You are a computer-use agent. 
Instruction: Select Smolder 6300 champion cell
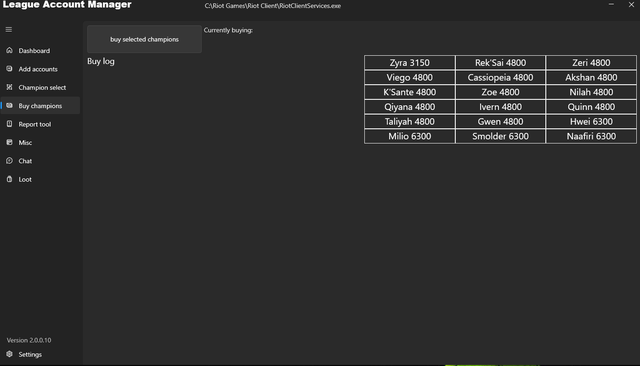[x=500, y=136]
